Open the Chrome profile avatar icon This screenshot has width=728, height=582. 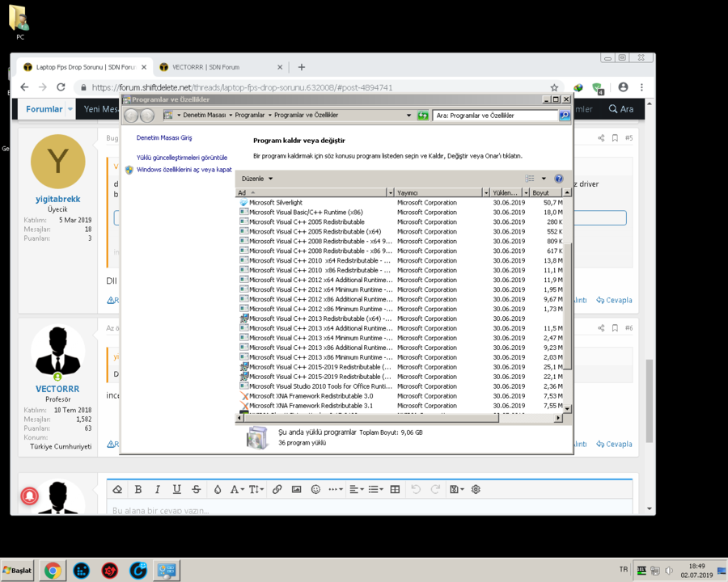click(x=623, y=87)
